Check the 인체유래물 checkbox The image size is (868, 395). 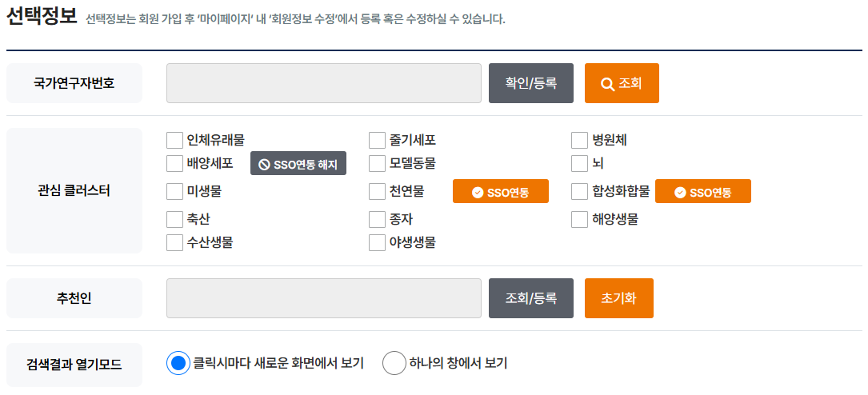tap(174, 141)
